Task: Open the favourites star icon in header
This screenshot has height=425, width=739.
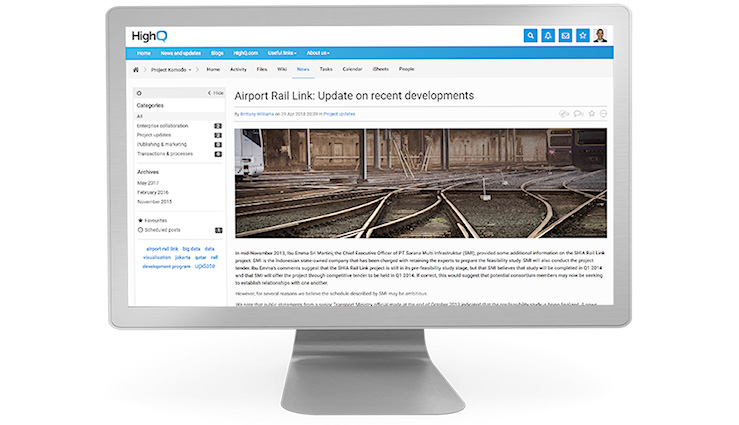Action: point(583,35)
